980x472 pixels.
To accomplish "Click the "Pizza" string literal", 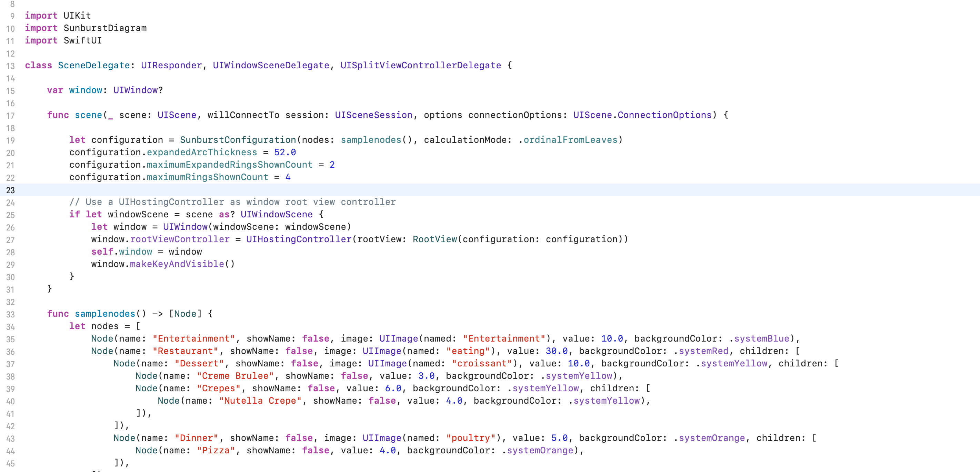I will click(x=216, y=451).
